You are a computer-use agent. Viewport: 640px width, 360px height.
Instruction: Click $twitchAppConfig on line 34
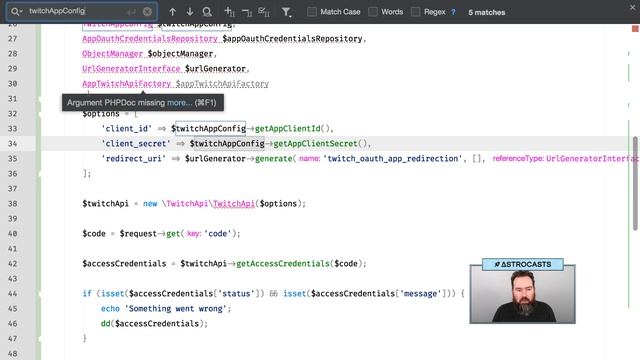(227, 144)
